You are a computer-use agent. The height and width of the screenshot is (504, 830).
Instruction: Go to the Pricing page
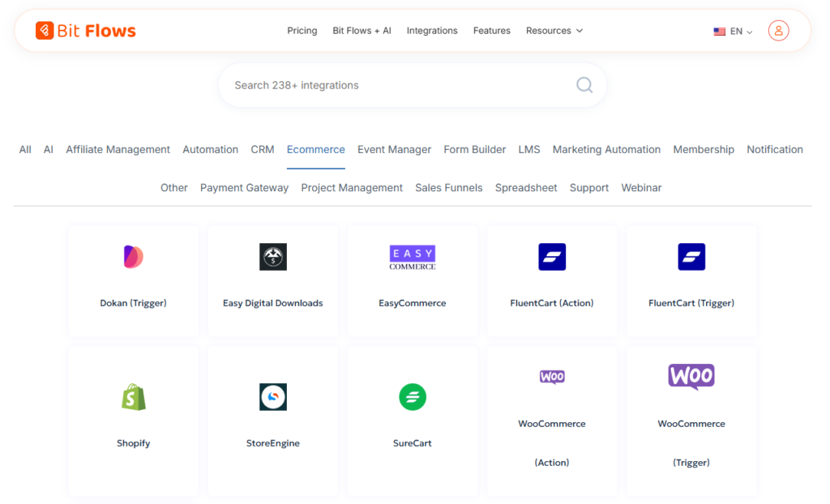[x=302, y=31]
